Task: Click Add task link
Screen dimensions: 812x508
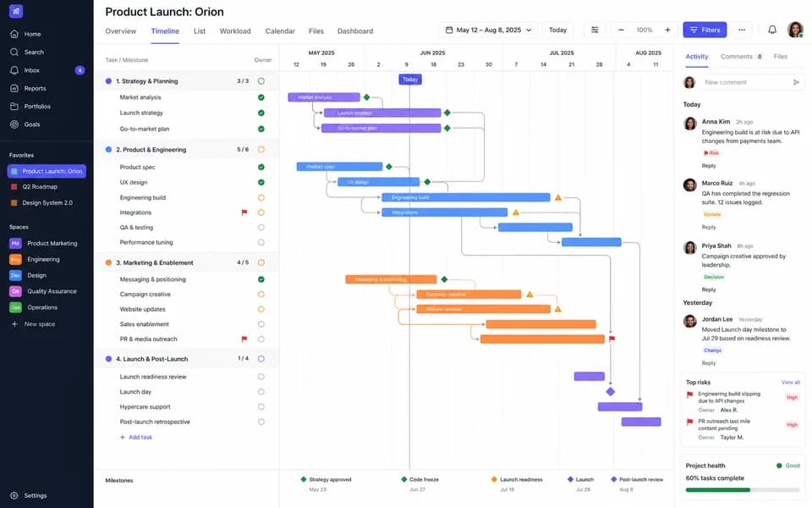Action: click(x=136, y=437)
